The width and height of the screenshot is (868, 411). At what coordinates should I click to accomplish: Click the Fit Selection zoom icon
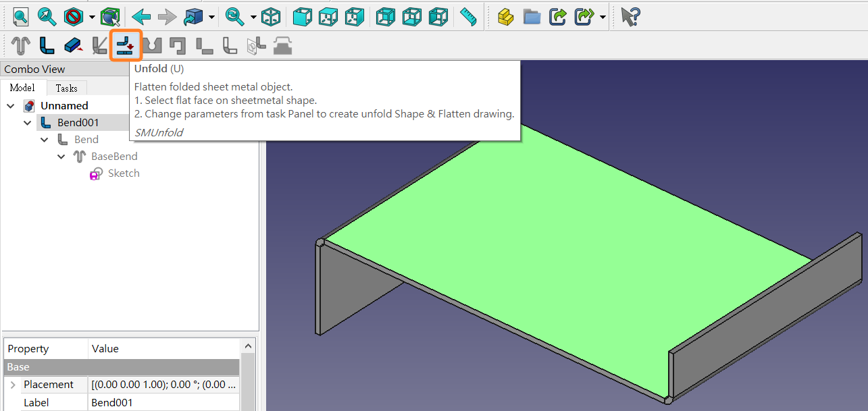coord(47,17)
